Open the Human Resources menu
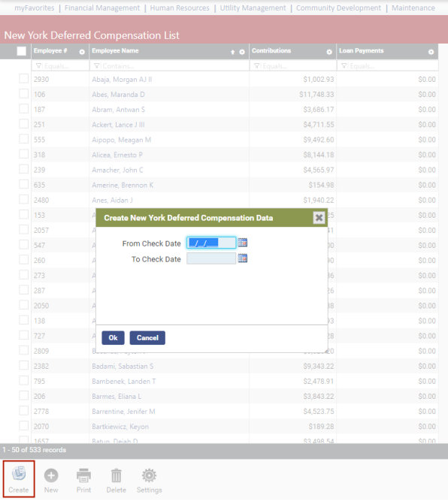448x501 pixels. pyautogui.click(x=180, y=8)
